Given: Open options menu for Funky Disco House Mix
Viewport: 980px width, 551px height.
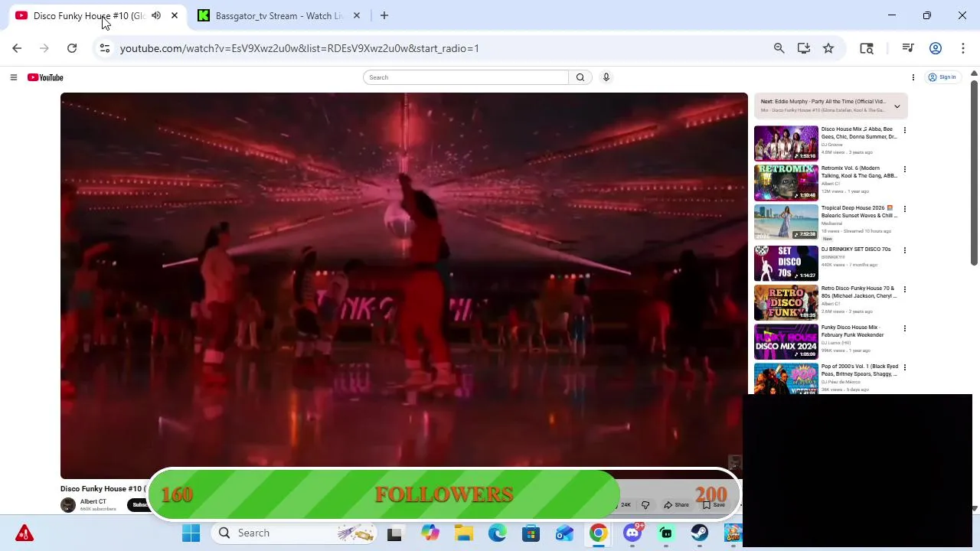Looking at the screenshot, I should (904, 328).
